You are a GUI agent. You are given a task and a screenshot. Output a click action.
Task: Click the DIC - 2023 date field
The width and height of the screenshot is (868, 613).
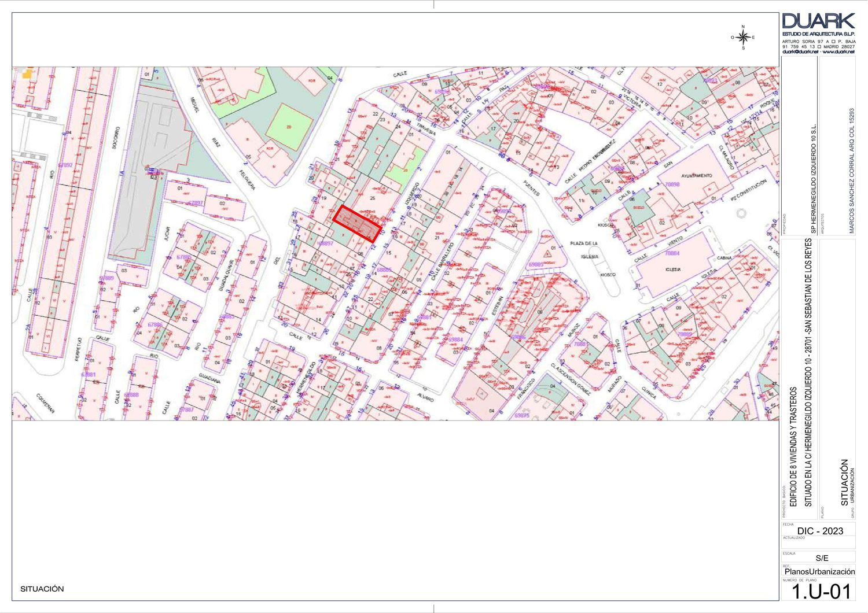(819, 531)
